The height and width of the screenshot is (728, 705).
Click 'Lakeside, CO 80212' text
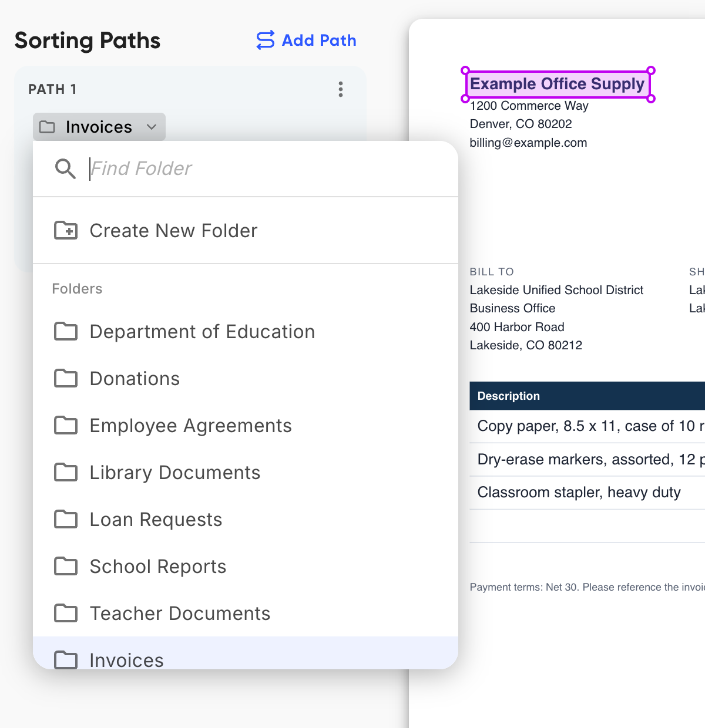pos(526,345)
